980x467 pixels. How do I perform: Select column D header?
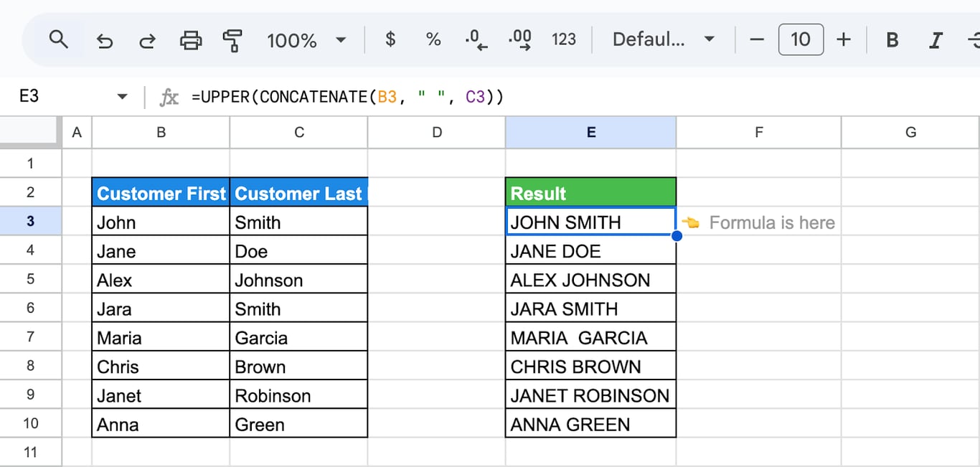click(x=436, y=133)
